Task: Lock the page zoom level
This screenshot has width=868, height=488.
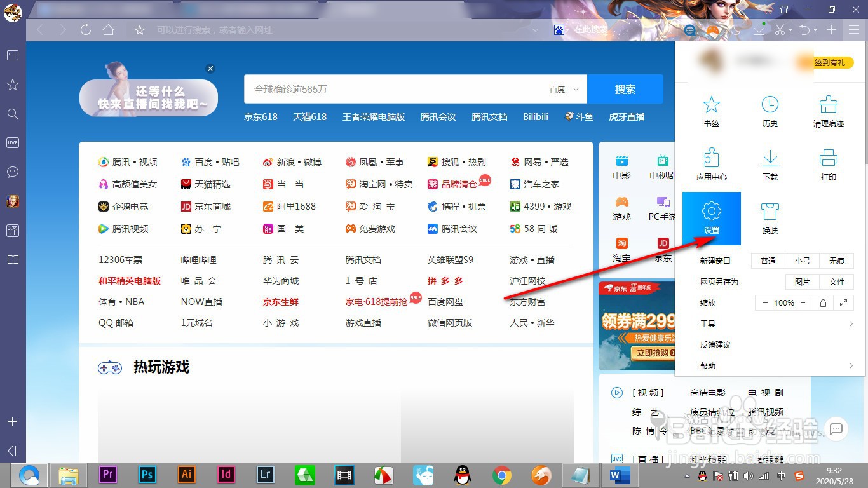Action: coord(824,303)
